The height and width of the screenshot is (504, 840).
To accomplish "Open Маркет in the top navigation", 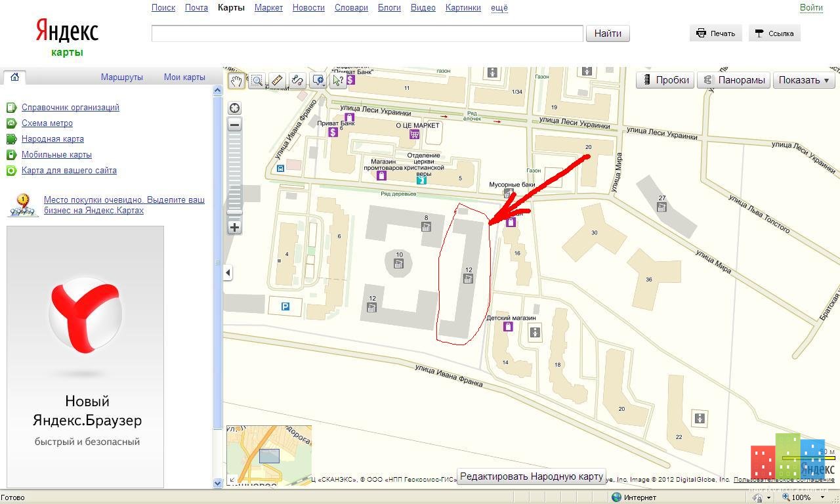I will pos(268,8).
